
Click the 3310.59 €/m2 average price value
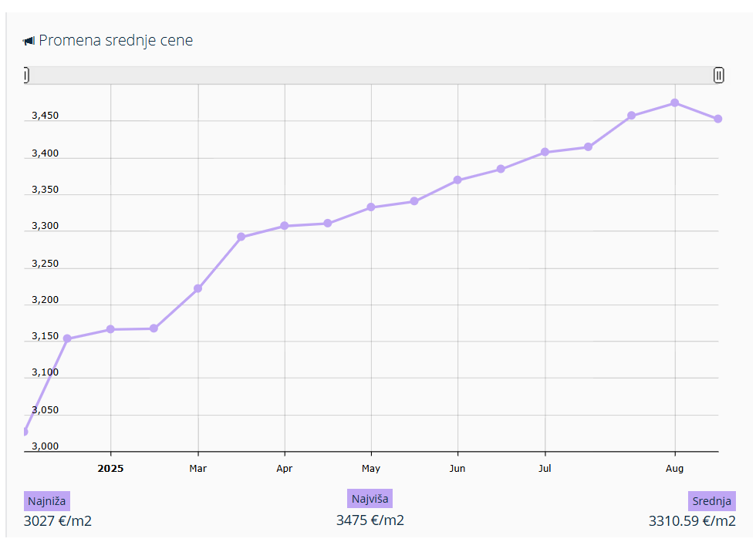pyautogui.click(x=692, y=521)
